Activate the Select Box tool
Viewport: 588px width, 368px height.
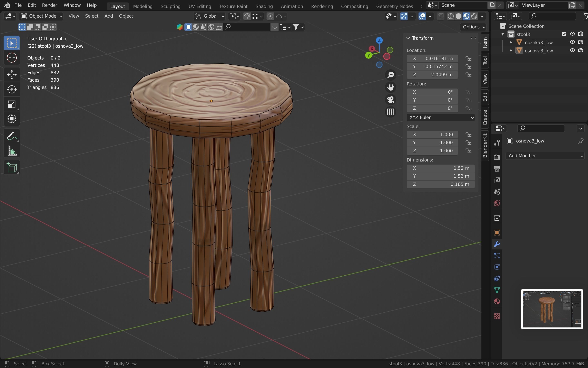point(12,43)
